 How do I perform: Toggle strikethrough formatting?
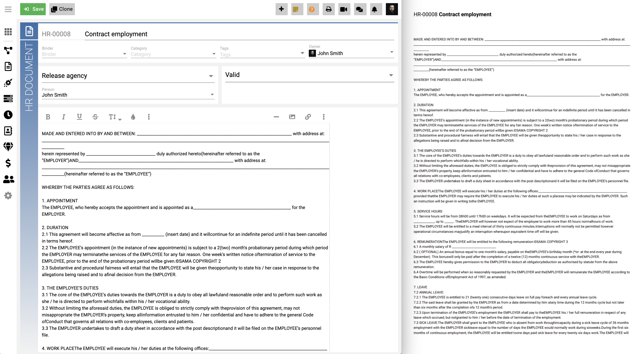click(95, 117)
